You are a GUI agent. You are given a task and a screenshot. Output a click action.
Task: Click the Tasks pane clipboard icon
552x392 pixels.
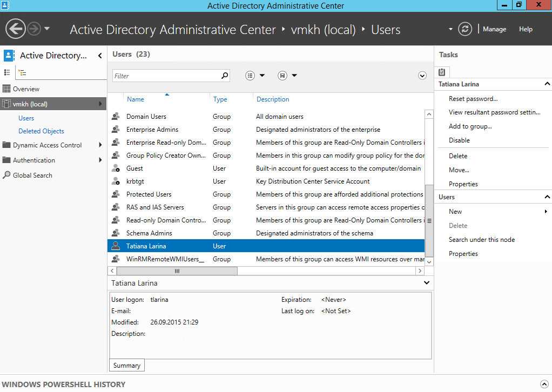coord(442,72)
